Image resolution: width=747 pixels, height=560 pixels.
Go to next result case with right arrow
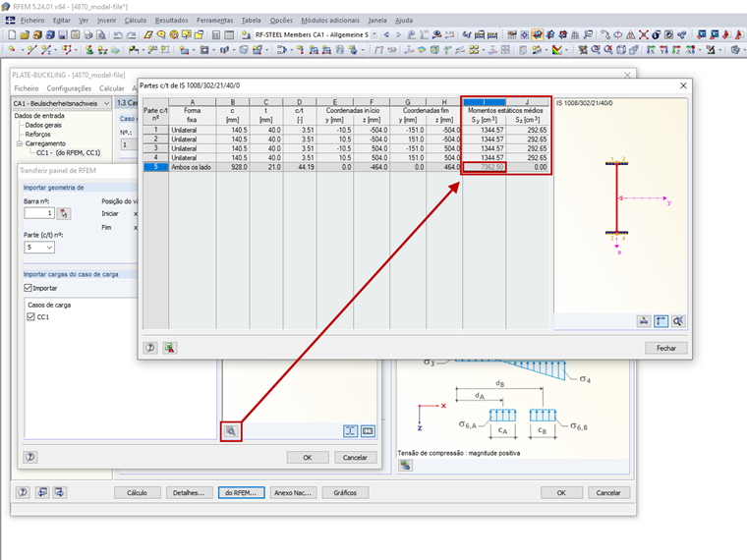pyautogui.click(x=398, y=34)
